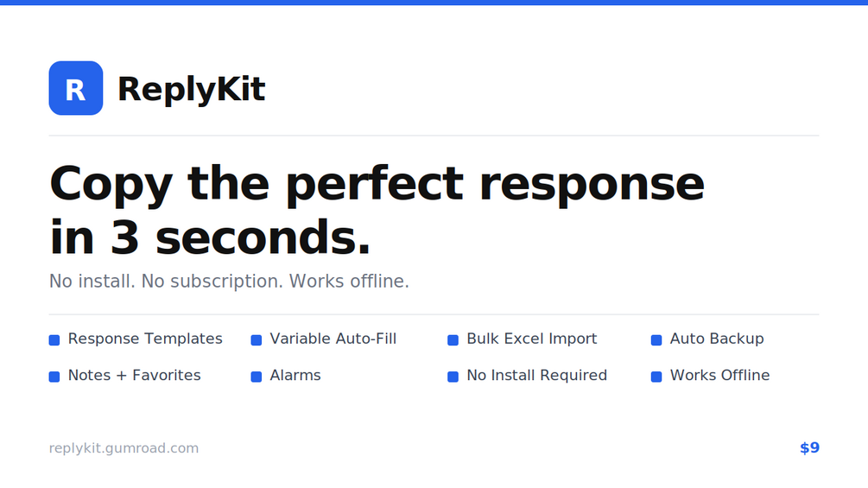The height and width of the screenshot is (488, 868).
Task: Click the blue square beside Response Templates
Action: pyautogui.click(x=54, y=339)
